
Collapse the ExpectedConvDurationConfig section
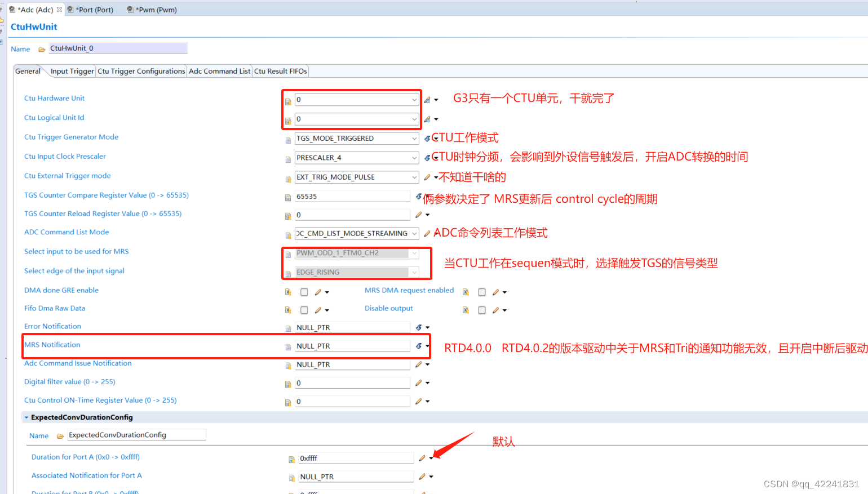(x=26, y=417)
